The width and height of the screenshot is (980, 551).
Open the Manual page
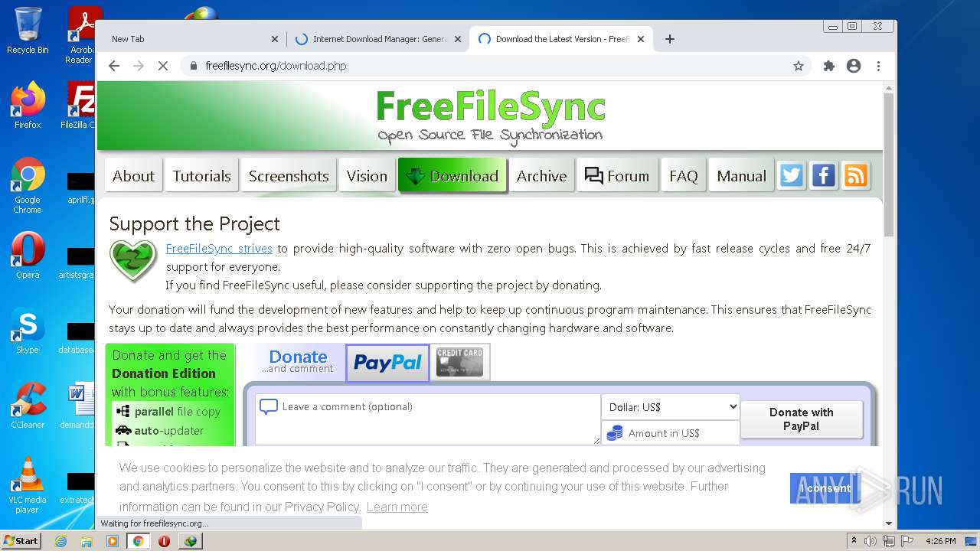pos(741,176)
